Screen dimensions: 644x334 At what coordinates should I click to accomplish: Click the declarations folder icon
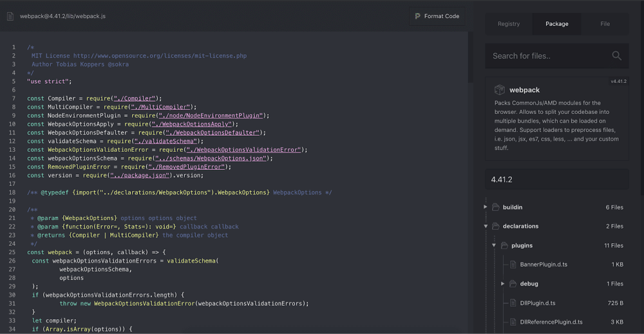496,226
